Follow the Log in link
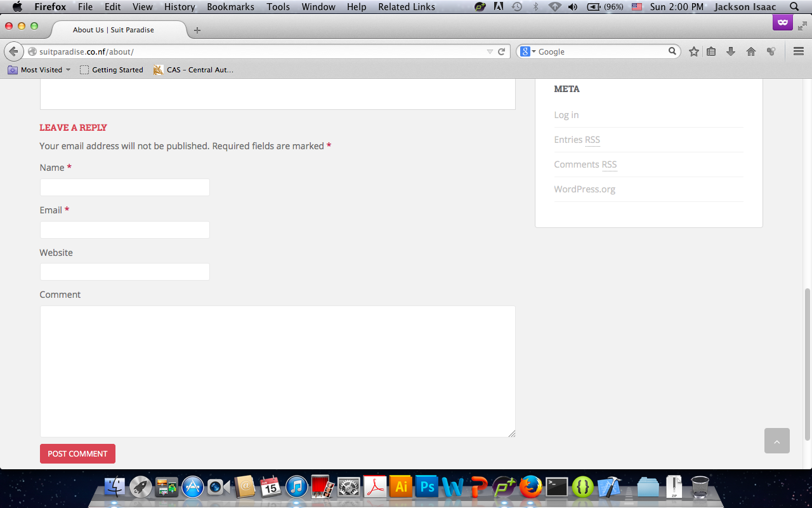Viewport: 812px width, 508px height. pos(566,115)
